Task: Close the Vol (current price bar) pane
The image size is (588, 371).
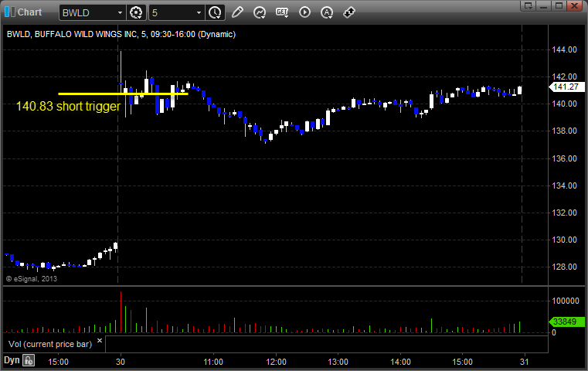Action: click(100, 341)
